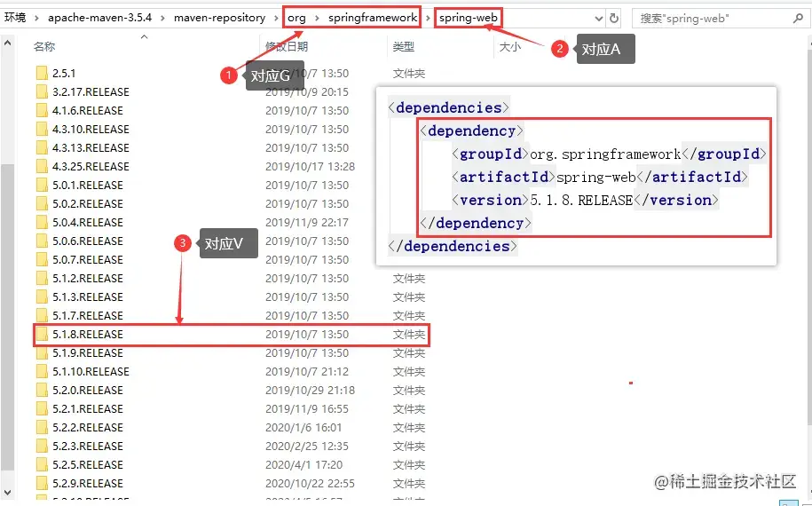The width and height of the screenshot is (812, 506).
Task: Click 文件夹 type cell of 2.5.1 row
Action: point(409,73)
